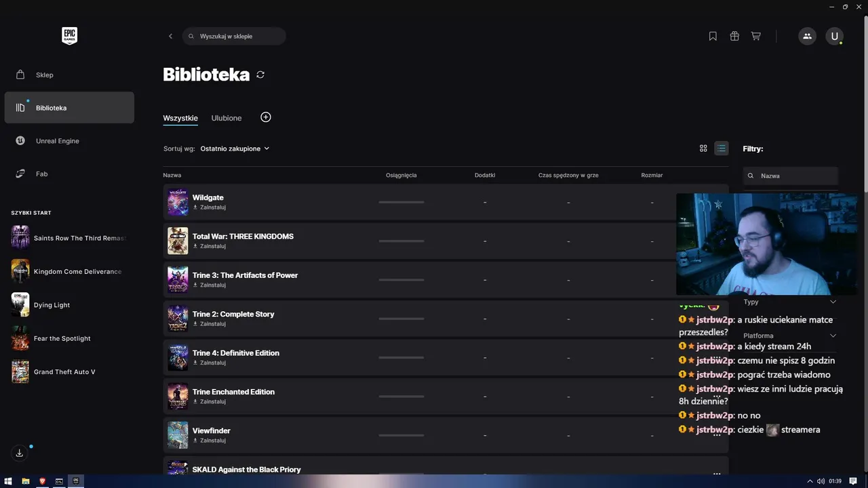Switch to grid view

point(703,148)
